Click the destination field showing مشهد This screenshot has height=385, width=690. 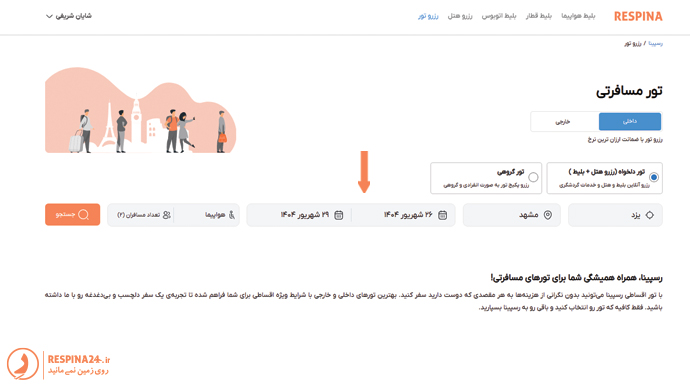[512, 215]
